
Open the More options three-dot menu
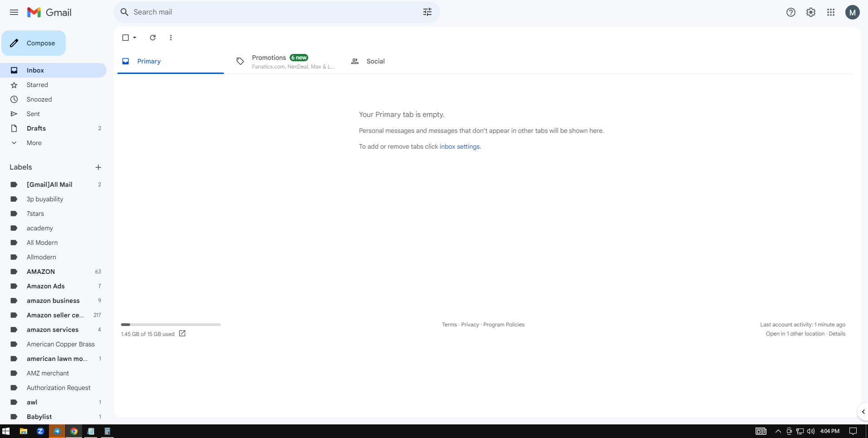click(x=171, y=38)
